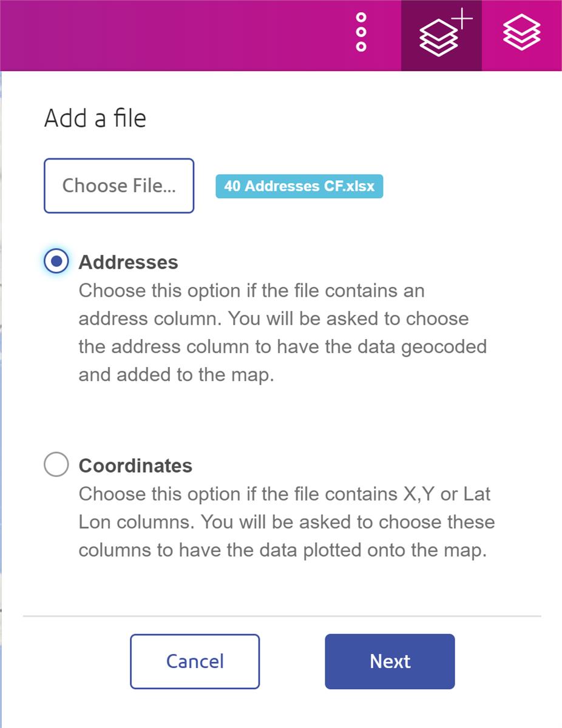
Task: Click the Add a file heading
Action: click(95, 118)
